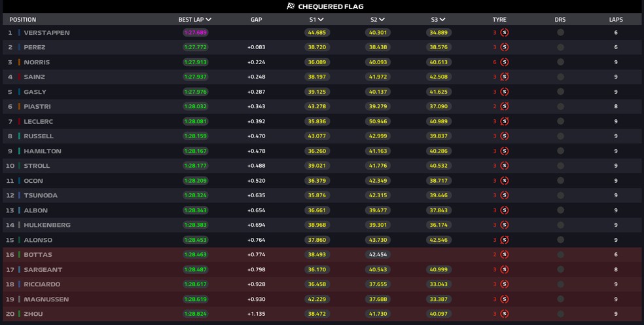This screenshot has height=325, width=644.
Task: Click Hulkenberg's 36.174 S3 time
Action: 438,225
